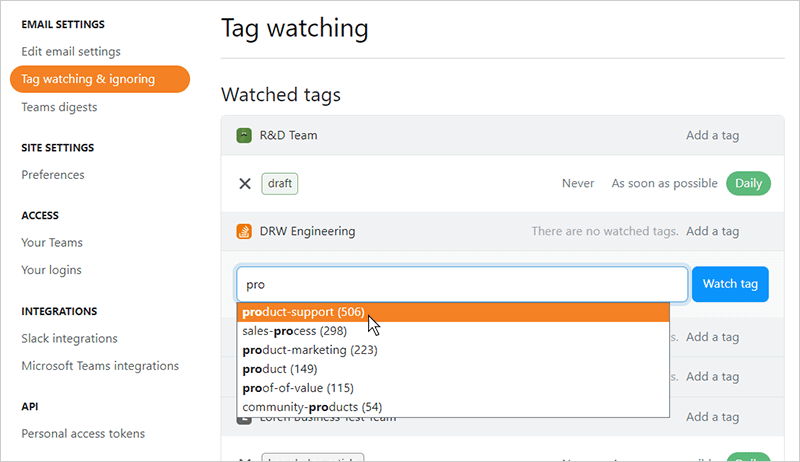Click the DRW Engineering orange team icon
Viewport: 800px width, 462px height.
tap(244, 231)
